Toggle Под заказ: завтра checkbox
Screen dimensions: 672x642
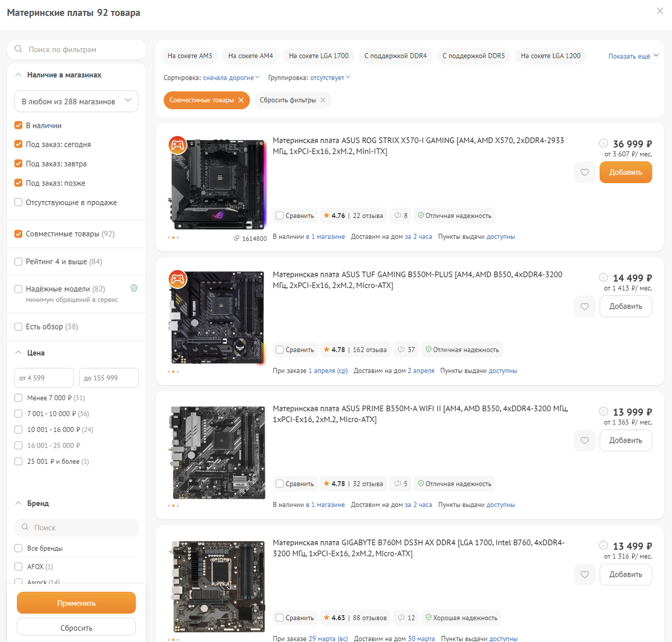click(18, 164)
